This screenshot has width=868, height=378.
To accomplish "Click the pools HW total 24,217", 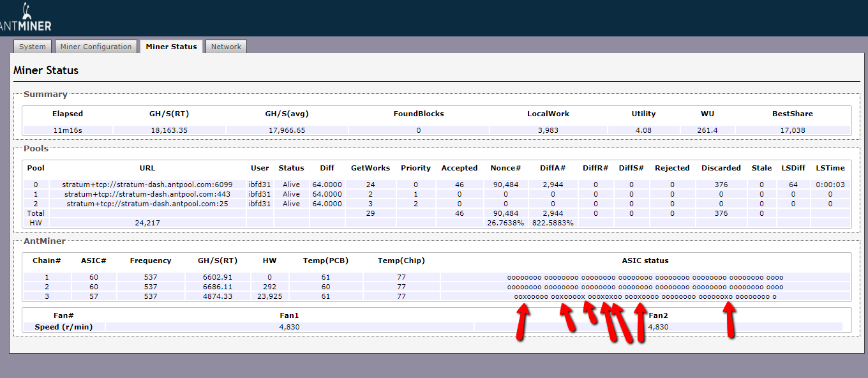I will tap(147, 223).
